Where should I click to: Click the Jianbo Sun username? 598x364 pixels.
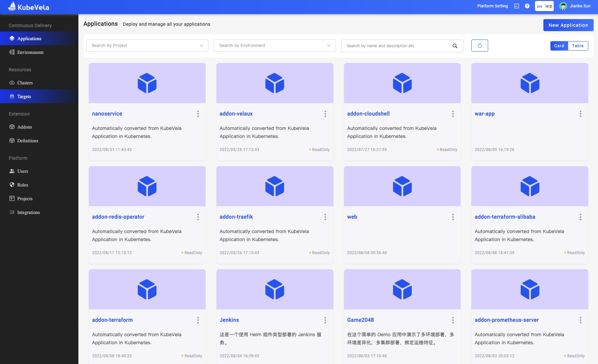click(580, 6)
